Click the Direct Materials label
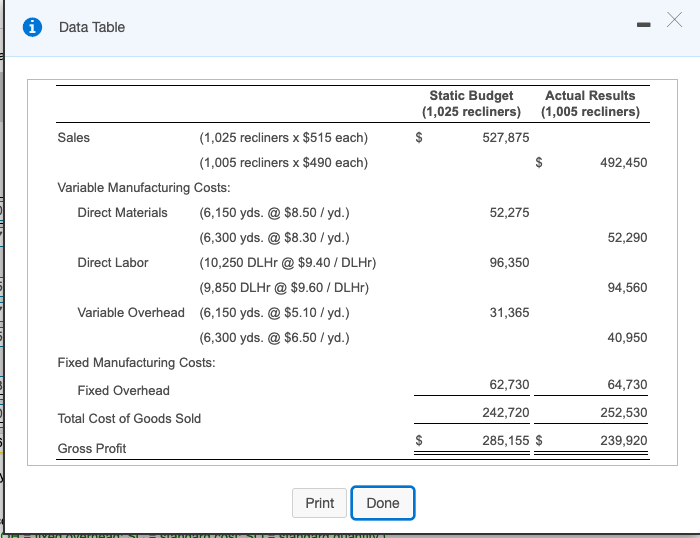 (122, 213)
